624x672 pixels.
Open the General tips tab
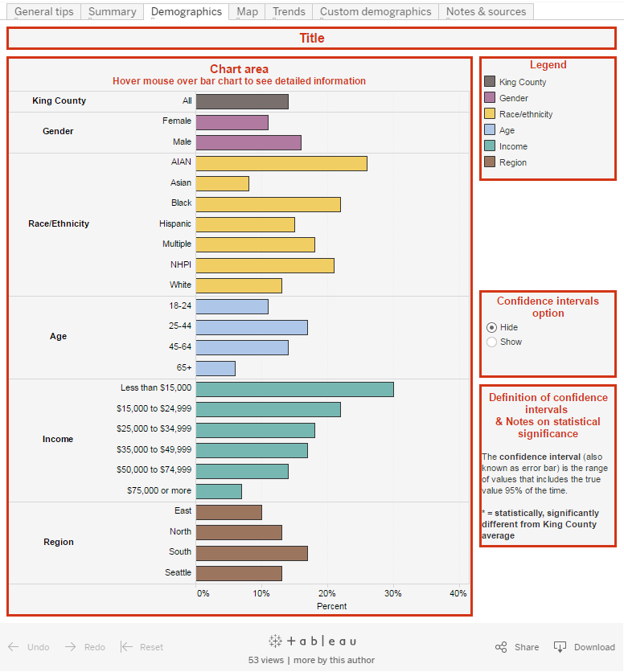point(44,12)
